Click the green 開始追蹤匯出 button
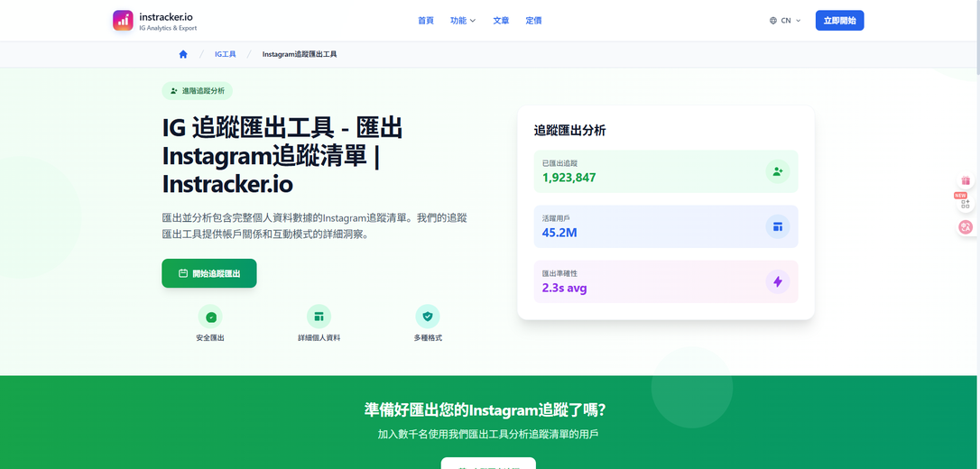Image resolution: width=980 pixels, height=469 pixels. click(x=208, y=273)
